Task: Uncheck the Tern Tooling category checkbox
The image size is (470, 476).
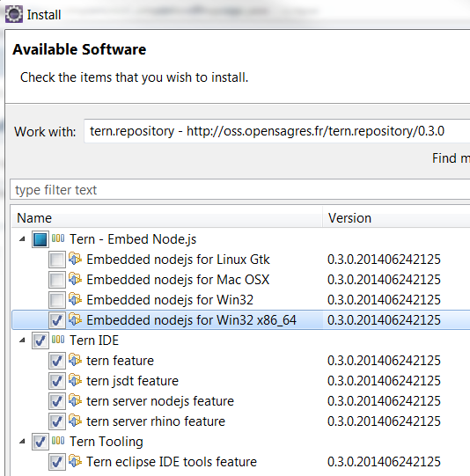Action: coord(40,442)
